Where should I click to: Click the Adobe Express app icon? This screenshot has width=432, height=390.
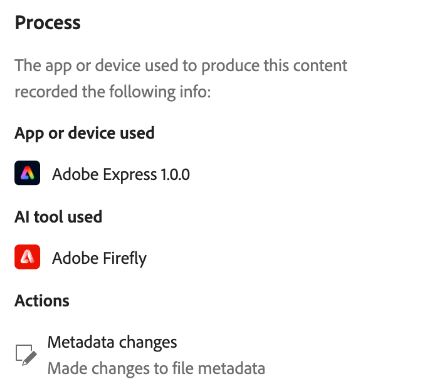coord(27,173)
